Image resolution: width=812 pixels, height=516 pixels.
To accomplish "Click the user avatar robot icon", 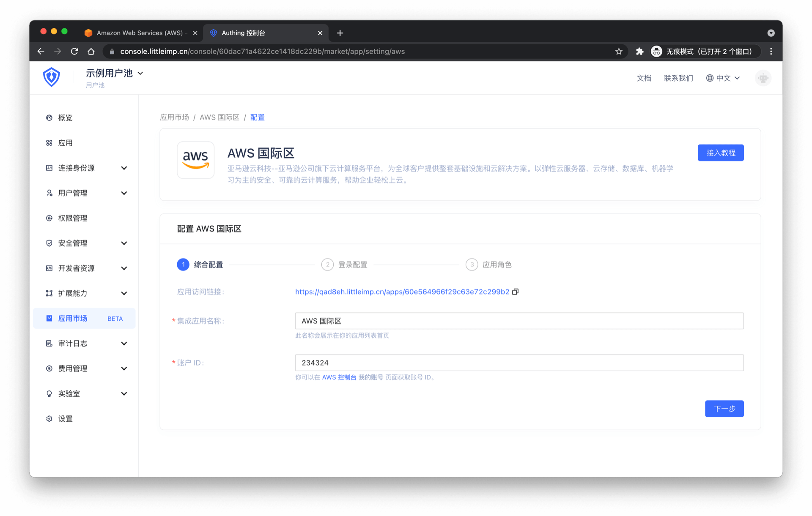I will pos(763,78).
